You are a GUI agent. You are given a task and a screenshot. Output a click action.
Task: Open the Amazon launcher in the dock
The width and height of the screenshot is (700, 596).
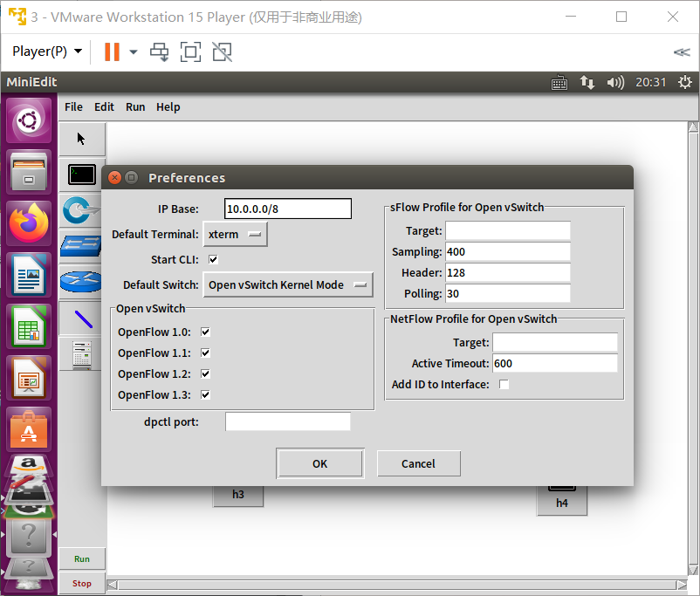click(x=29, y=465)
